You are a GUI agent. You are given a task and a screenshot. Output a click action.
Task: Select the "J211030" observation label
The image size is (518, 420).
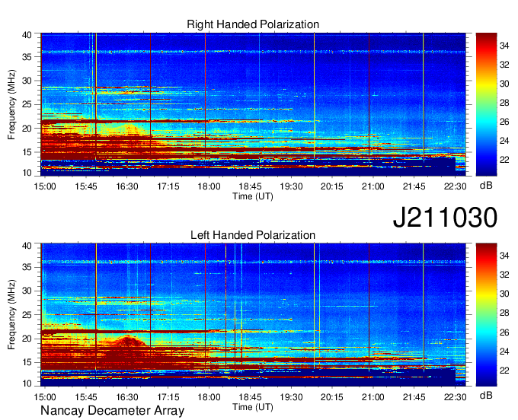[x=445, y=218]
